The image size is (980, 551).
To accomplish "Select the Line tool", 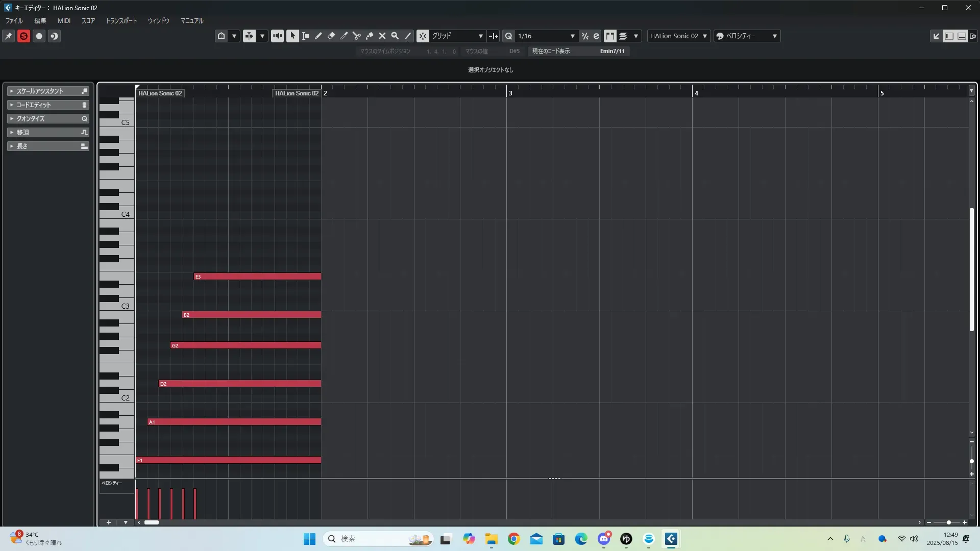I will [x=408, y=36].
